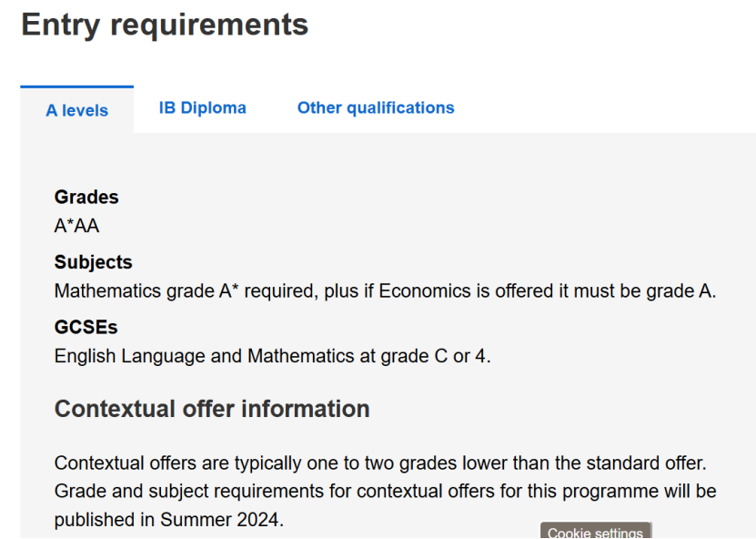Click the Subjects label
The image size is (756, 539).
[93, 262]
